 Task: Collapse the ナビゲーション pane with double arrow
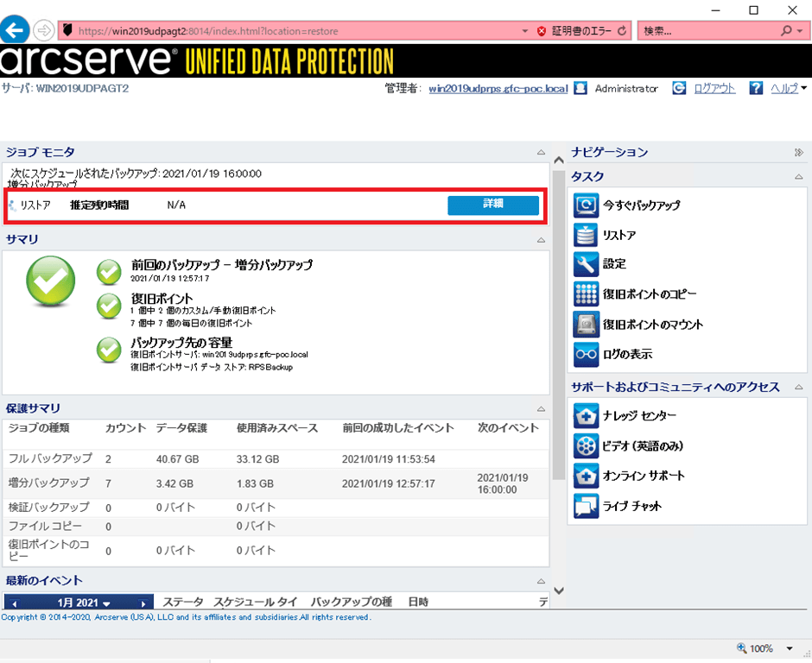click(x=798, y=152)
